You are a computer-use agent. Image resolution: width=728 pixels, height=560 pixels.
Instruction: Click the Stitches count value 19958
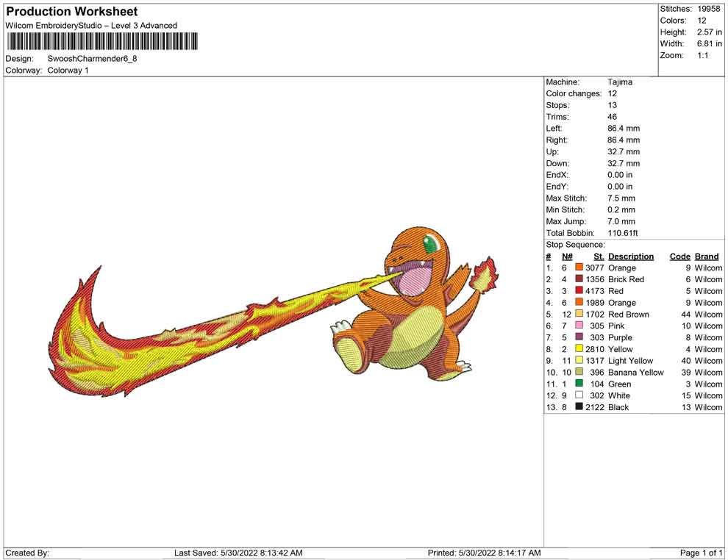[710, 9]
